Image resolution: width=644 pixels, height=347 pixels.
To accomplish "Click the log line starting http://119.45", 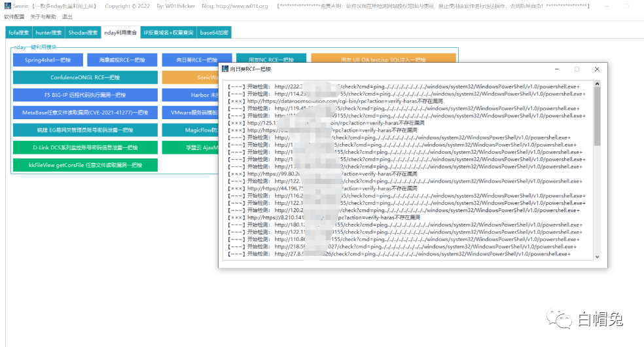I will pos(404,109).
